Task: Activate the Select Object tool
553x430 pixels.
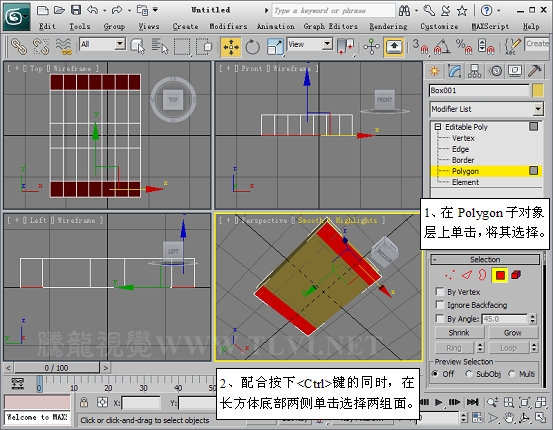Action: [138, 47]
